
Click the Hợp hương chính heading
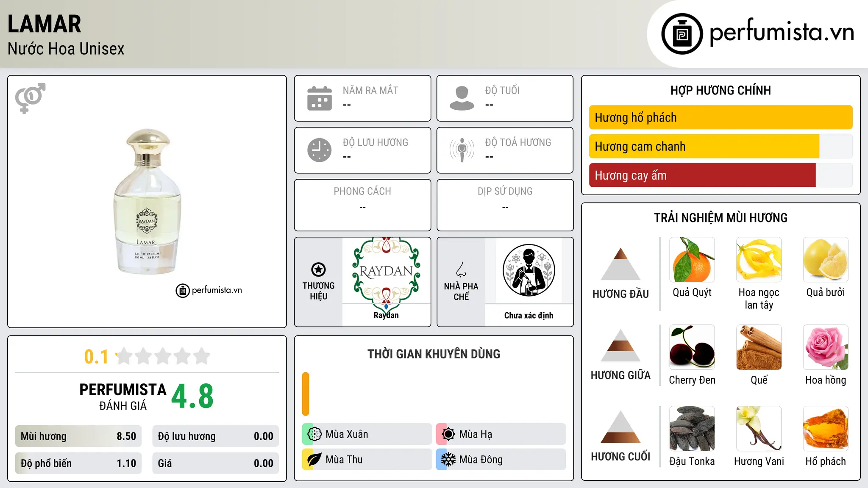tap(721, 90)
